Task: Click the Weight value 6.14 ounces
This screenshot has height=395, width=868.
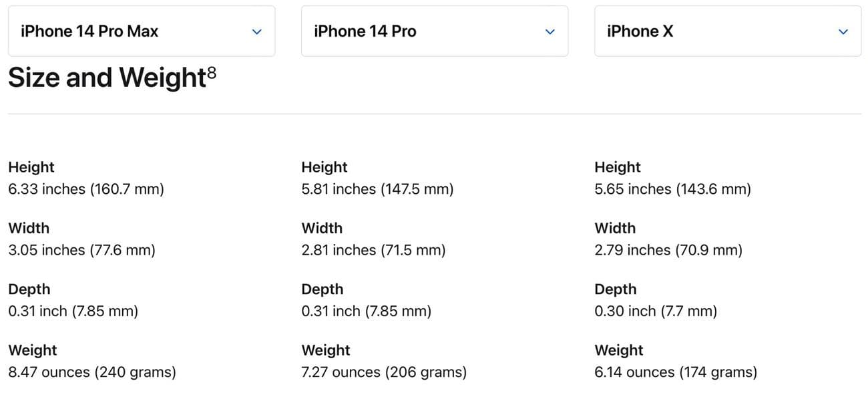Action: click(x=676, y=372)
